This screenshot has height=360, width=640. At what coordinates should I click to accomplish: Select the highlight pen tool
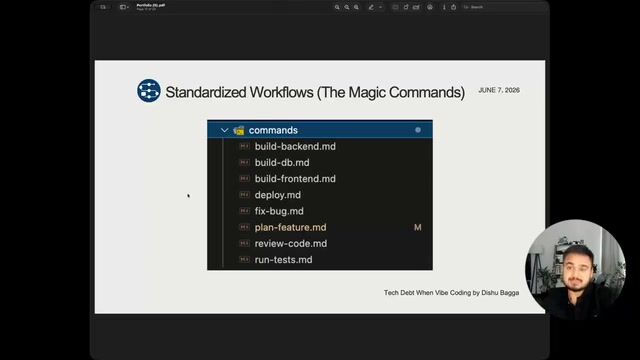[371, 7]
